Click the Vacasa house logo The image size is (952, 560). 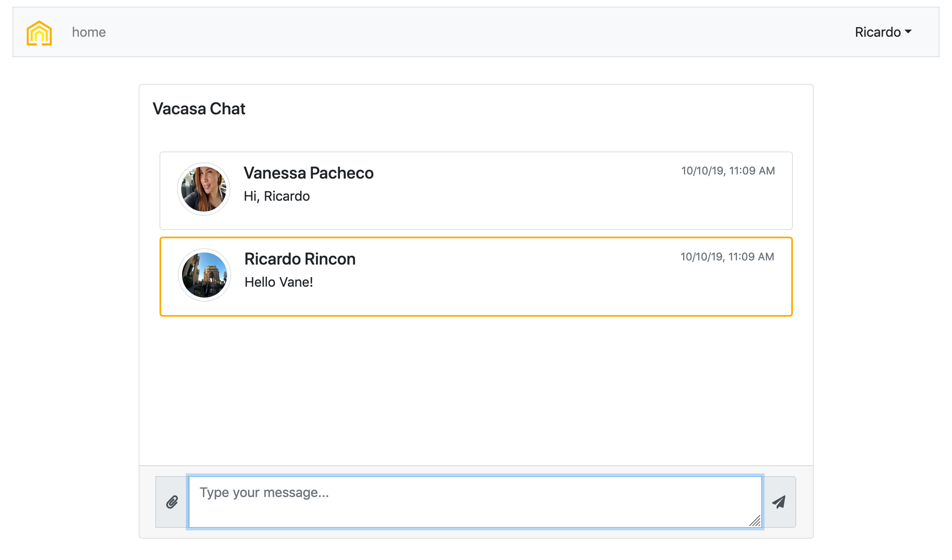tap(39, 33)
